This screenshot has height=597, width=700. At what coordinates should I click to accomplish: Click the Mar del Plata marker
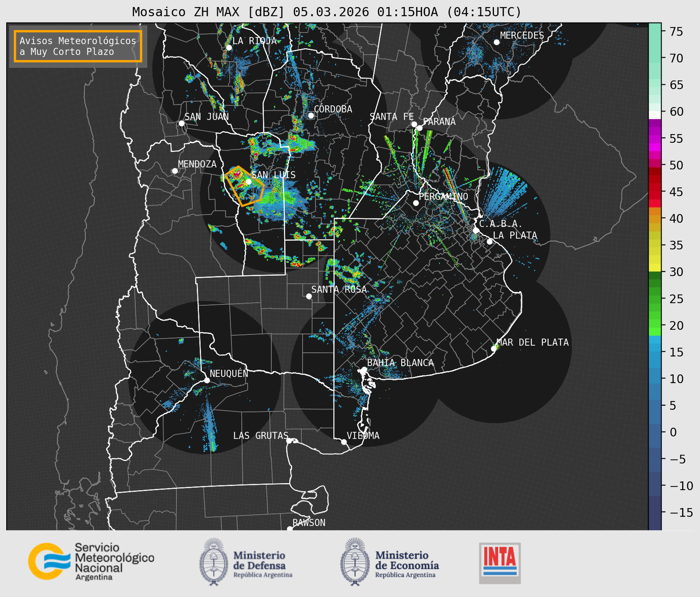493,349
